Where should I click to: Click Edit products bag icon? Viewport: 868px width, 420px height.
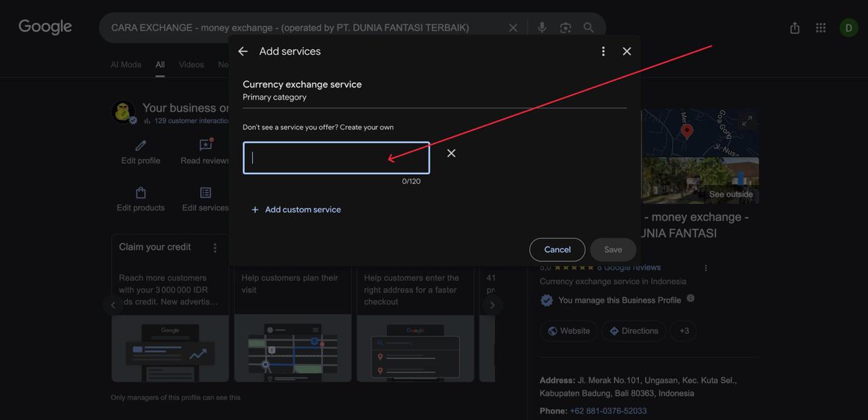(140, 193)
